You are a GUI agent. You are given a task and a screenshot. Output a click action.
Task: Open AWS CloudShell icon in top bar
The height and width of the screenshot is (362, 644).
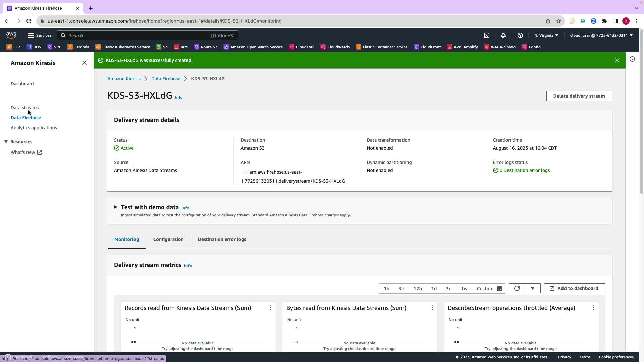[487, 35]
